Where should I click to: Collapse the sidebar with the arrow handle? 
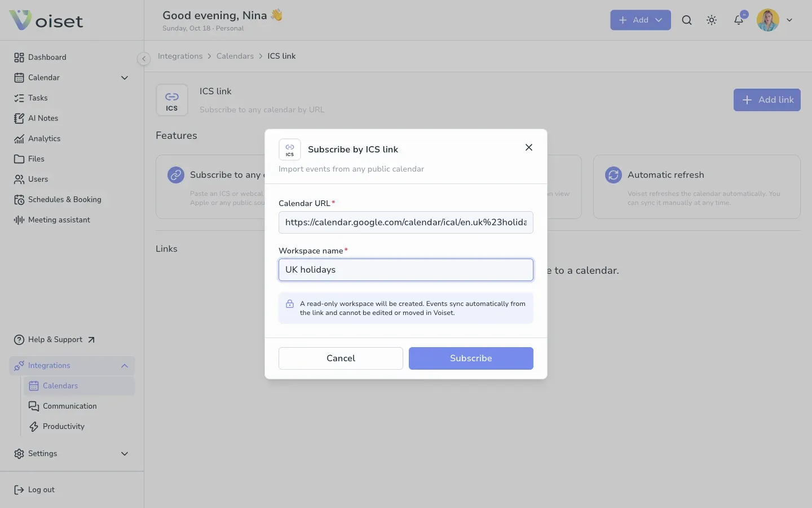tap(144, 59)
